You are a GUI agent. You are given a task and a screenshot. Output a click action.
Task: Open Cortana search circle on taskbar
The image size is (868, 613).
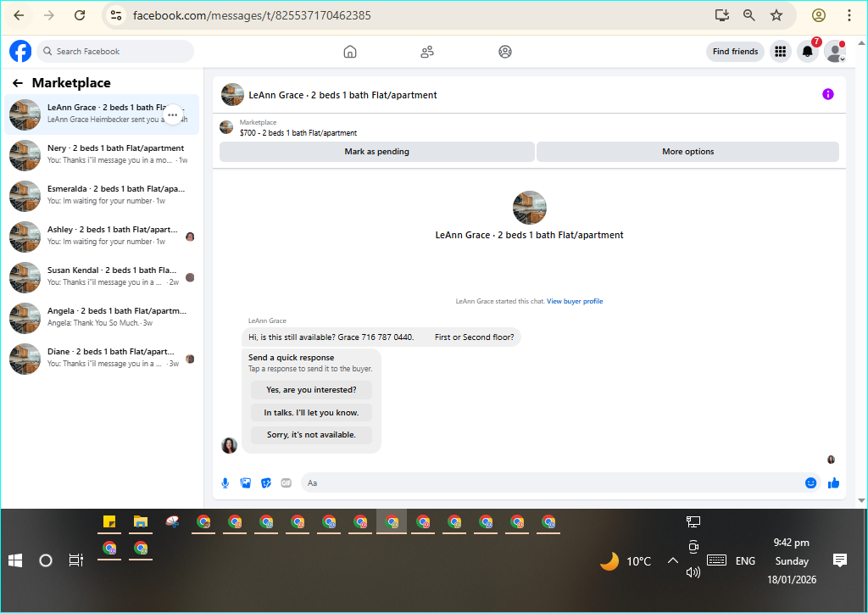pyautogui.click(x=46, y=561)
